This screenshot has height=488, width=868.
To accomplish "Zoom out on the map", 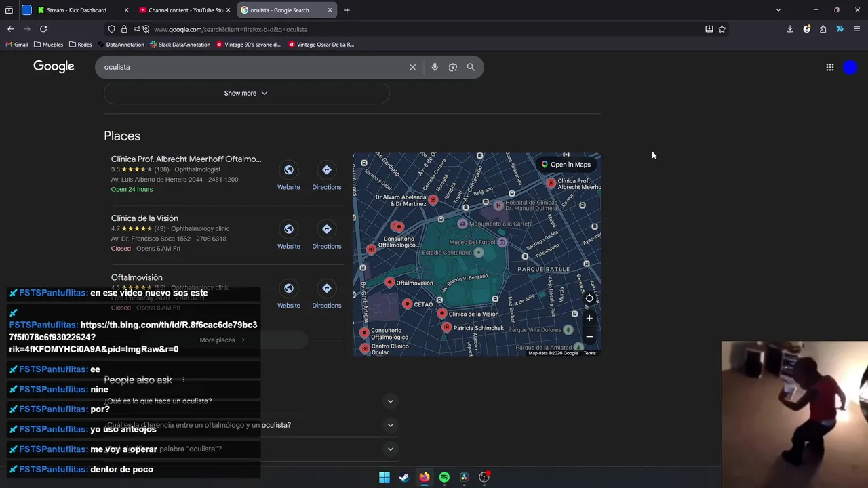I will tap(589, 336).
